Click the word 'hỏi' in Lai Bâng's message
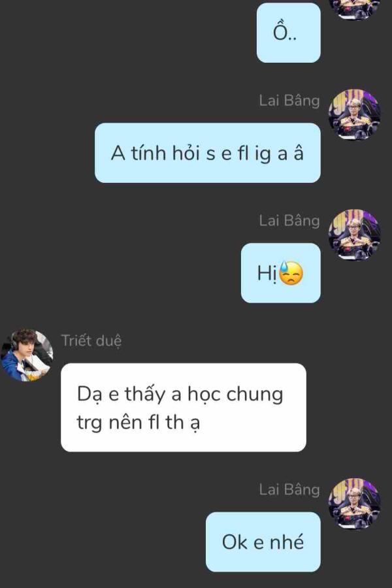 (186, 154)
